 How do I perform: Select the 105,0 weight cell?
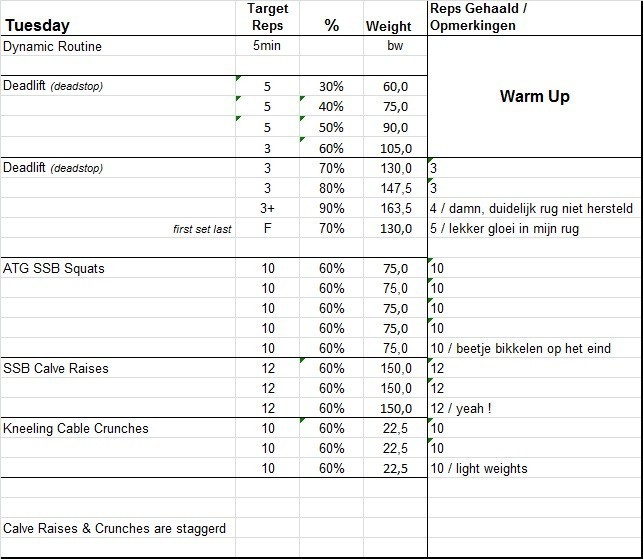coord(394,148)
